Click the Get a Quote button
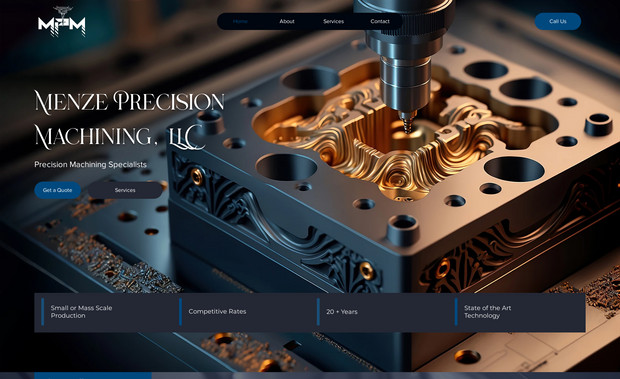Viewport: 620px width, 379px height. [57, 190]
